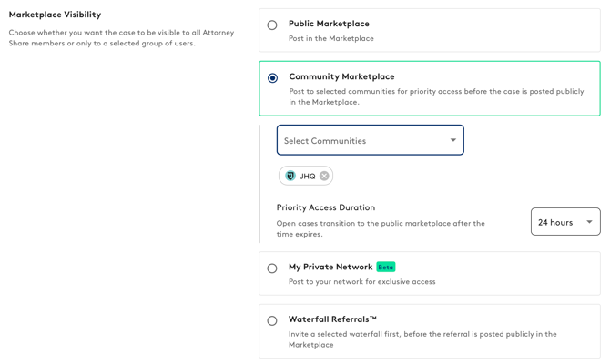
Task: Select the Community Marketplace radio button
Action: coord(272,78)
